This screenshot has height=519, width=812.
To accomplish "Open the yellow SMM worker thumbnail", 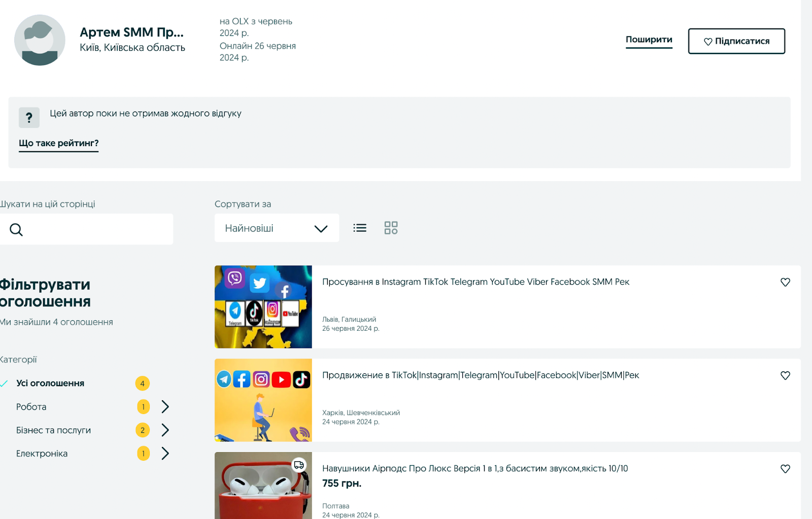I will pos(263,400).
